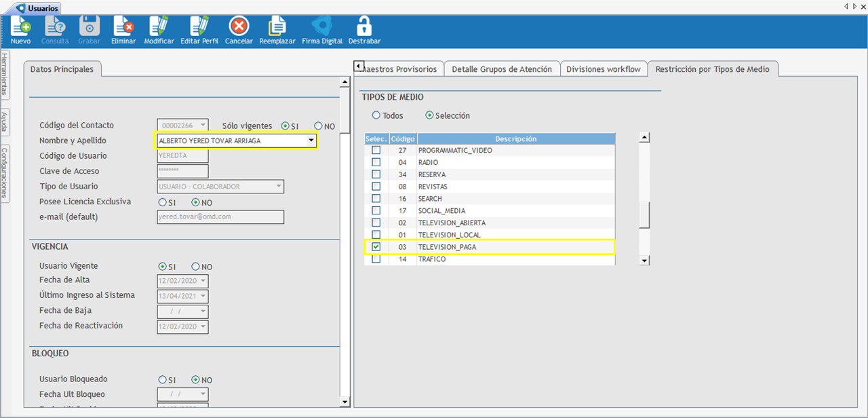
Task: Click the left tab scroll arrow
Action: (357, 66)
